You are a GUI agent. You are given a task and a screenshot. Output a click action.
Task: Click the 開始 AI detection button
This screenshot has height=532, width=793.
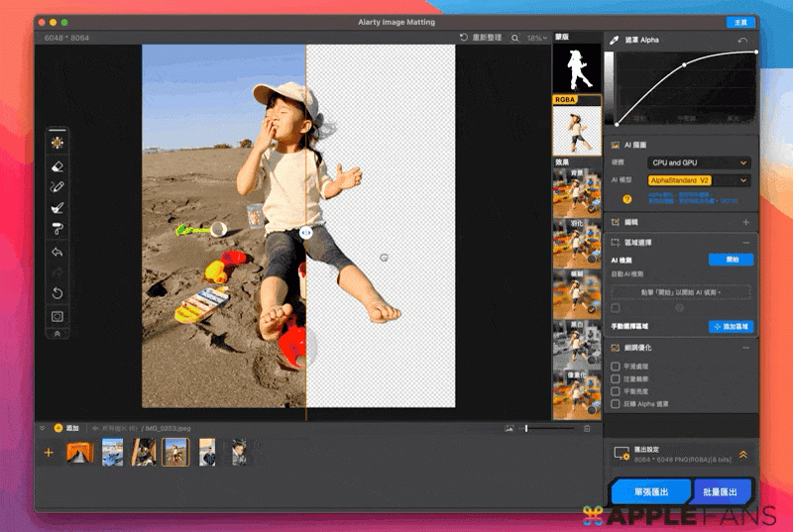732,260
